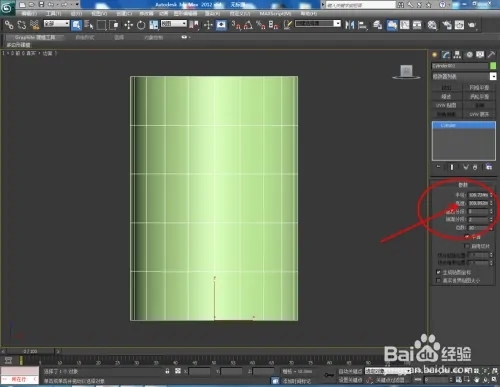Toggle the 3D Snaps icon
This screenshot has width=500, height=387.
[x=236, y=25]
